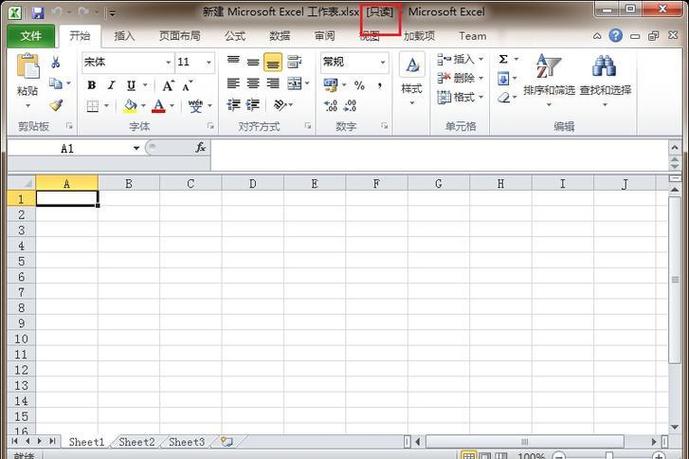Click 格式 in cells group
689x459 pixels.
coord(460,97)
